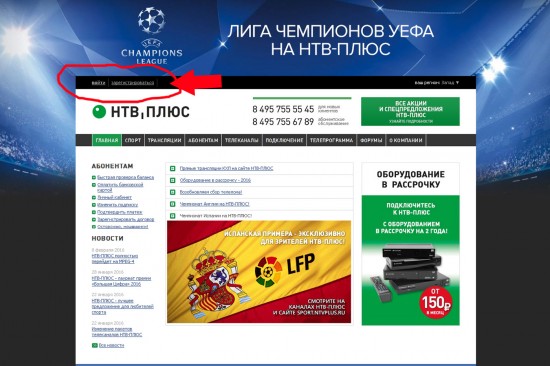Click Быстрая проверка баланса link

[126, 178]
